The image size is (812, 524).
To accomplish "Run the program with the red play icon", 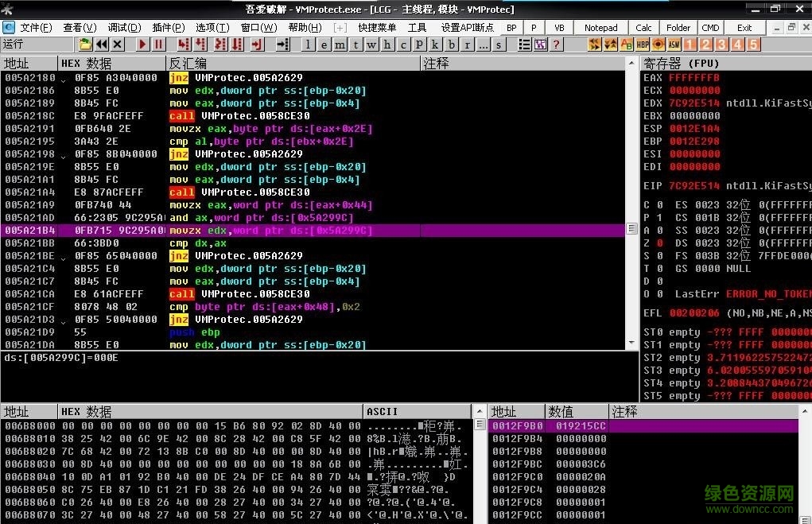I will pyautogui.click(x=143, y=45).
